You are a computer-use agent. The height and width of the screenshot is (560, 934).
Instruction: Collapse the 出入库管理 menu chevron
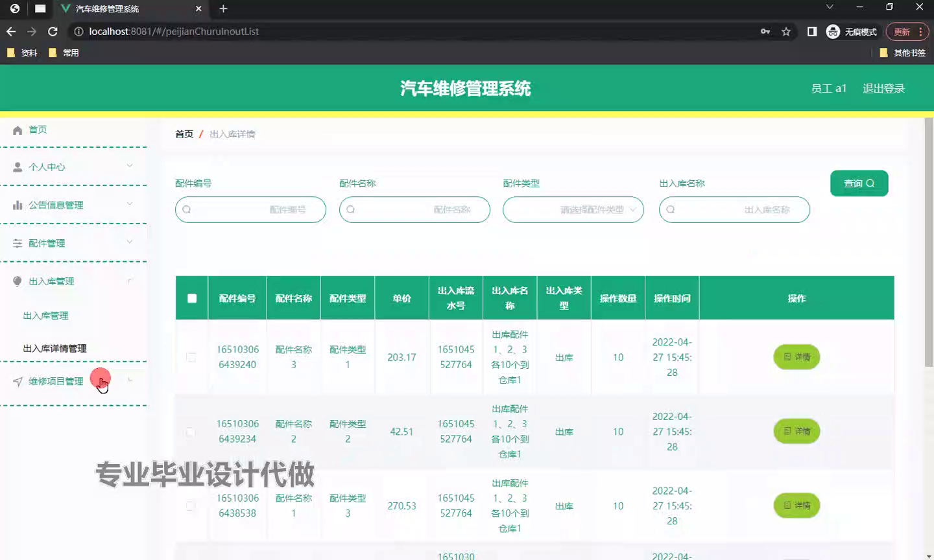pos(130,281)
